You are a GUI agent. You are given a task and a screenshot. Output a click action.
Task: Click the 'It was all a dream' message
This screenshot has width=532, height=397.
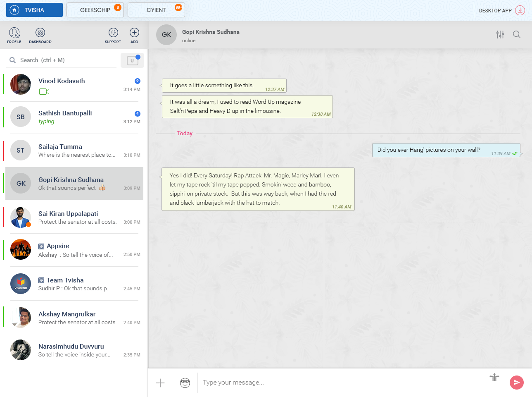tap(247, 107)
